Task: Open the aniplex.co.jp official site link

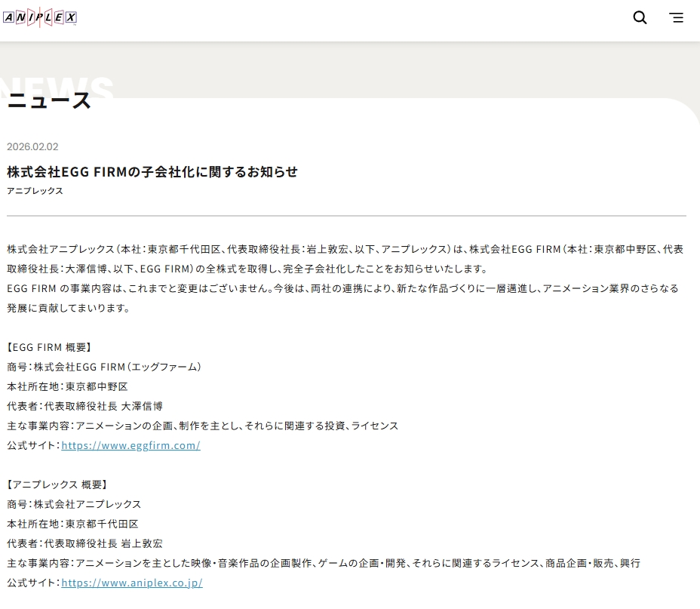Action: tap(132, 583)
